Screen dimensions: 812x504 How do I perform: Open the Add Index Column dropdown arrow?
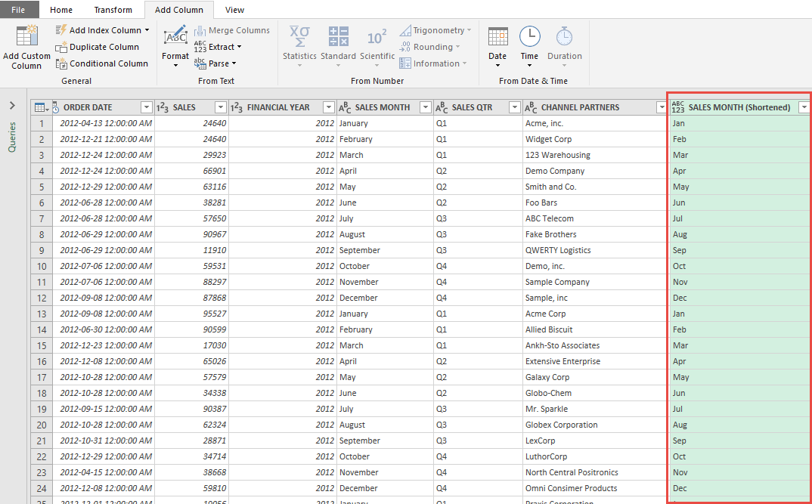coord(147,30)
